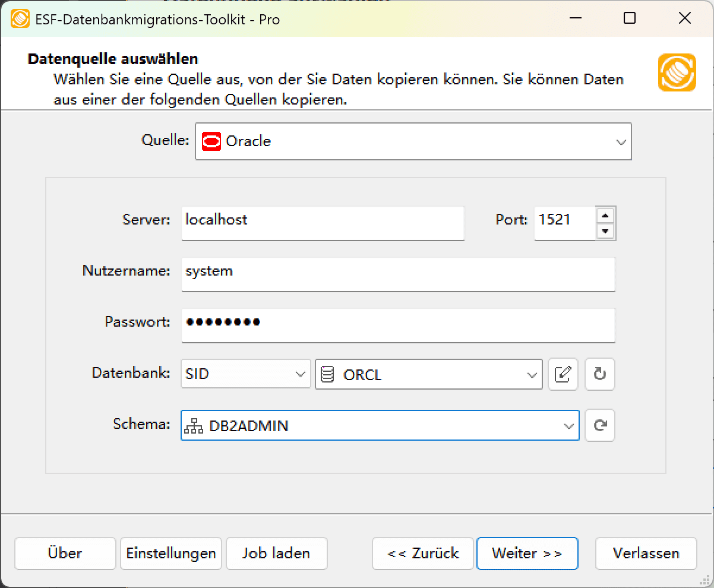Expand the ORCL database list
Screen dimensions: 714x588
532,375
